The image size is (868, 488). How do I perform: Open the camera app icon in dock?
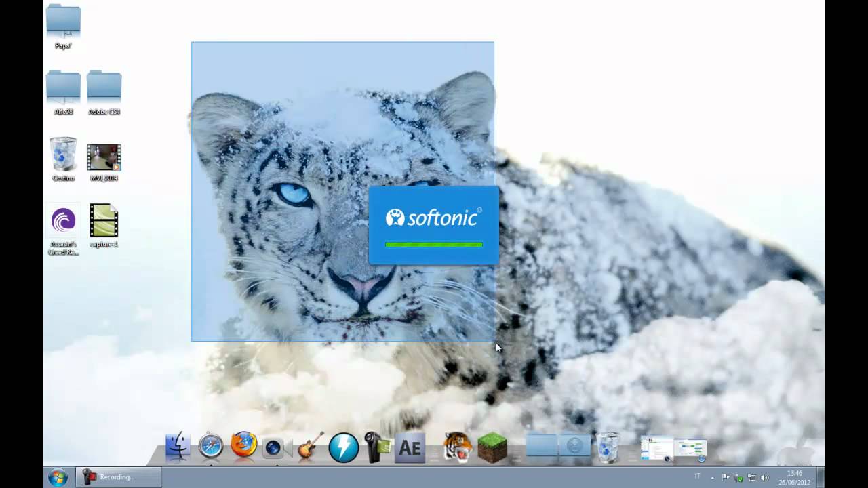pos(277,448)
